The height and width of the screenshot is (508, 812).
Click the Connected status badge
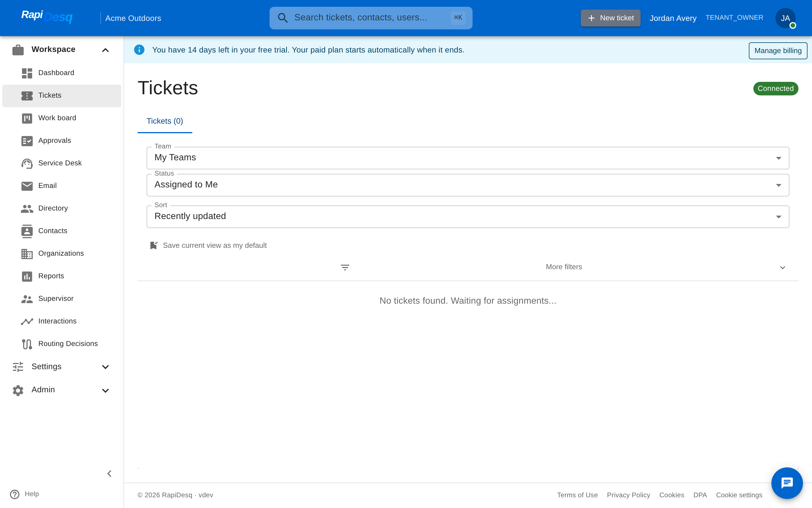[x=776, y=89]
